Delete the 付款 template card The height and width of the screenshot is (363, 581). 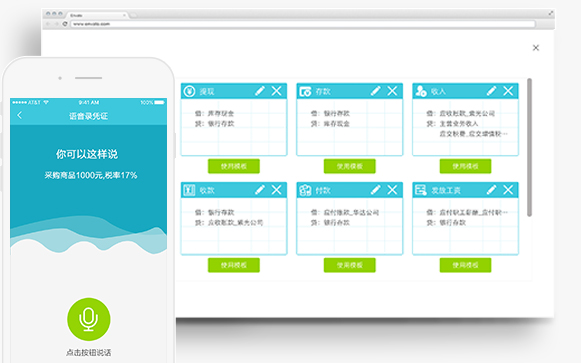click(392, 190)
